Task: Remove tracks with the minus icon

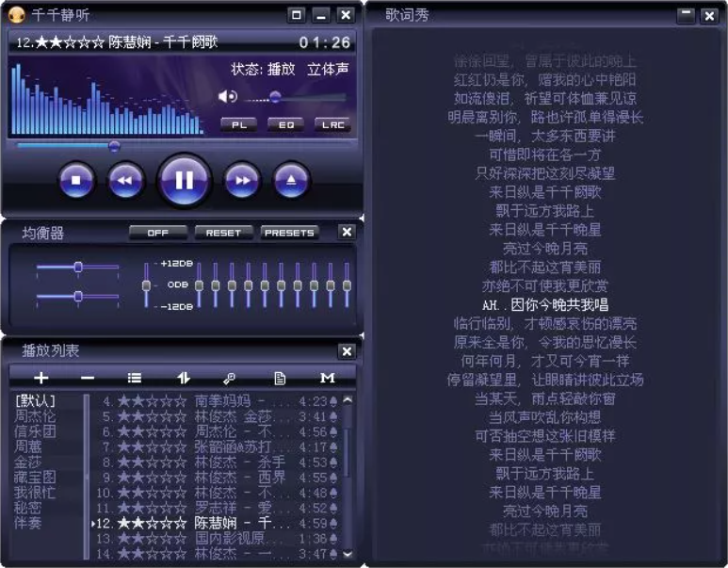Action: click(x=88, y=378)
